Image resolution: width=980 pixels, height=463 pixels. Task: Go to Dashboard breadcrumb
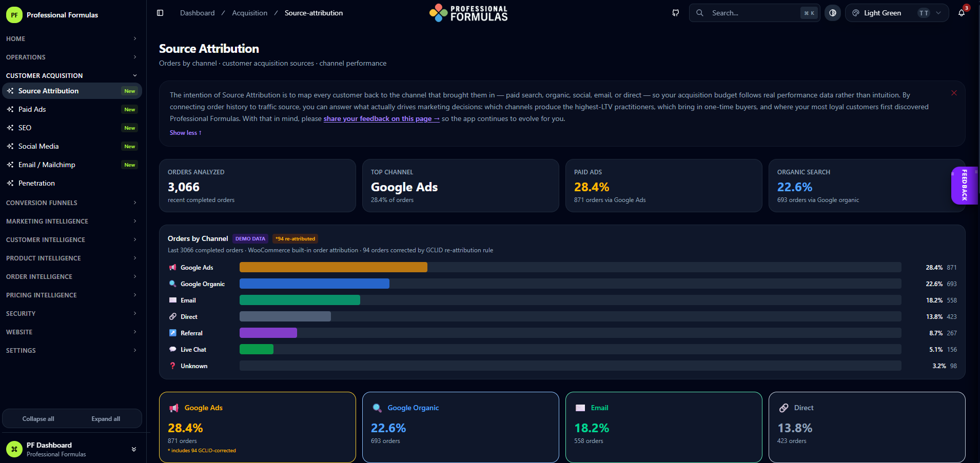click(x=198, y=13)
